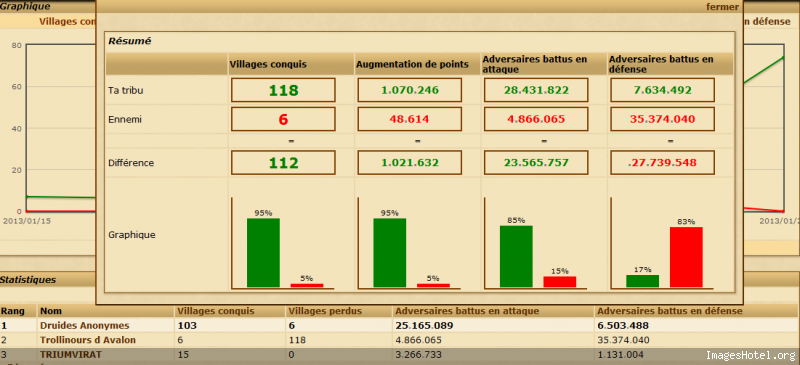Click the red 15% bar in the attack chart
This screenshot has width=800, height=365.
pos(560,282)
